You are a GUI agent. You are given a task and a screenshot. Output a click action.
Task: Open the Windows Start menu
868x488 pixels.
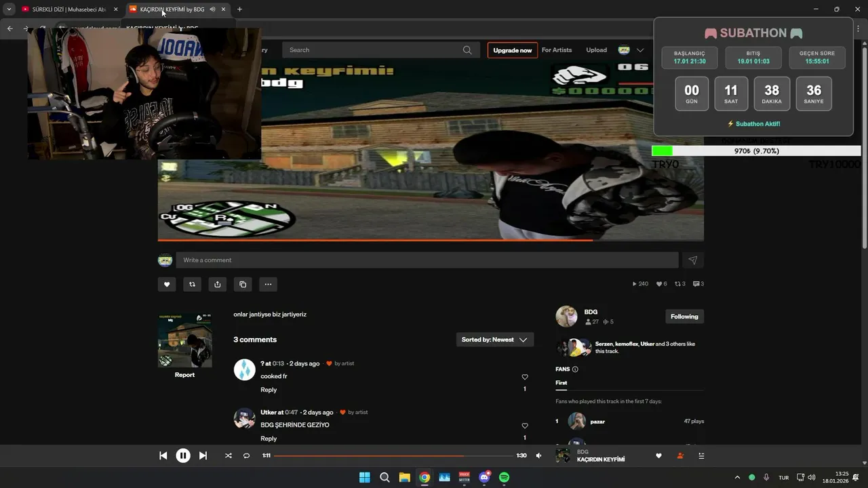pos(364,477)
